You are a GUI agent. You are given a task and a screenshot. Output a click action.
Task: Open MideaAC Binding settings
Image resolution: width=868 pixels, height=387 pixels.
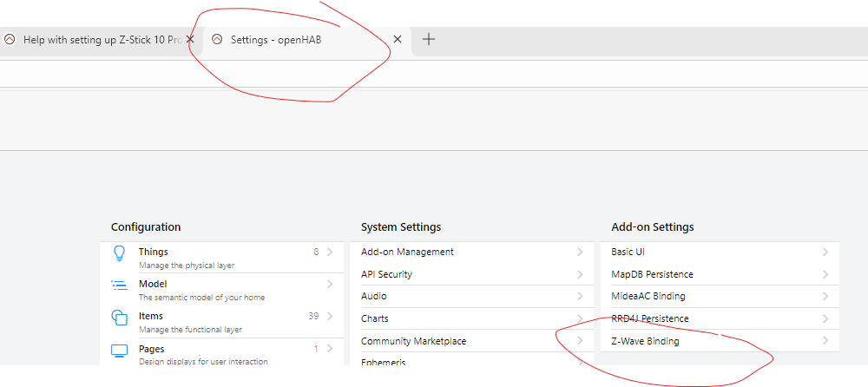[648, 296]
